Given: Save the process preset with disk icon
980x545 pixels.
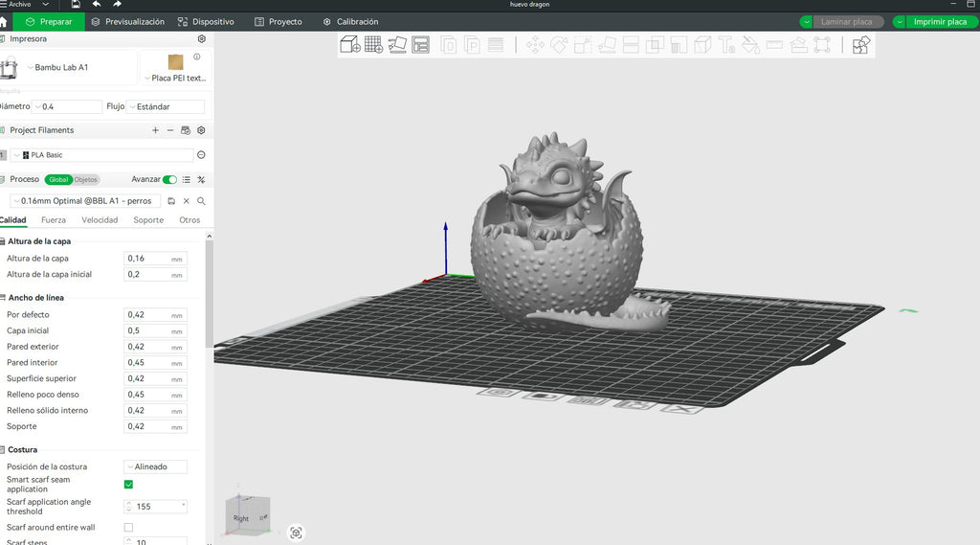Looking at the screenshot, I should pos(171,201).
